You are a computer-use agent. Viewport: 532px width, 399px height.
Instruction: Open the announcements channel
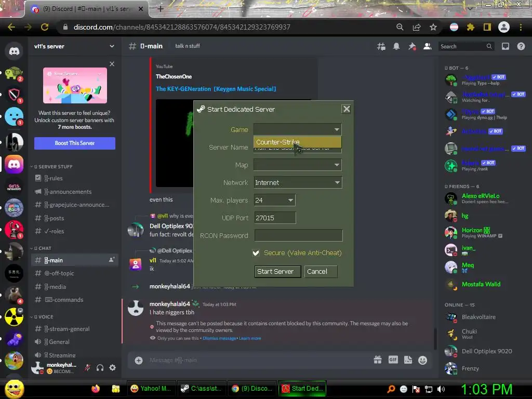[75, 192]
